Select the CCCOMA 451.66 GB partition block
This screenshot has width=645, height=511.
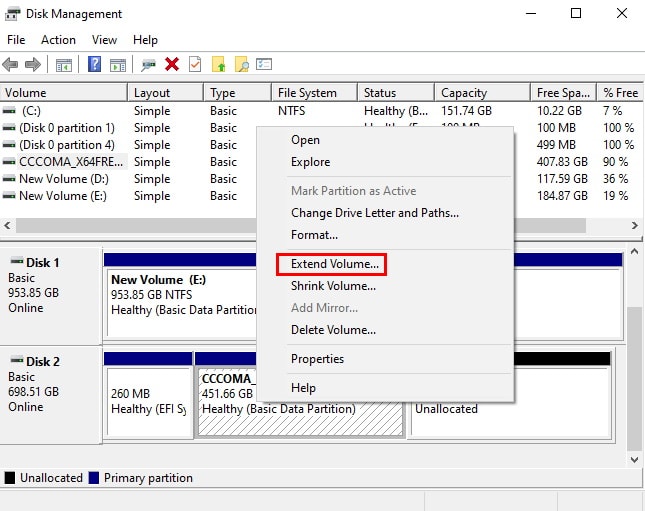(x=300, y=418)
